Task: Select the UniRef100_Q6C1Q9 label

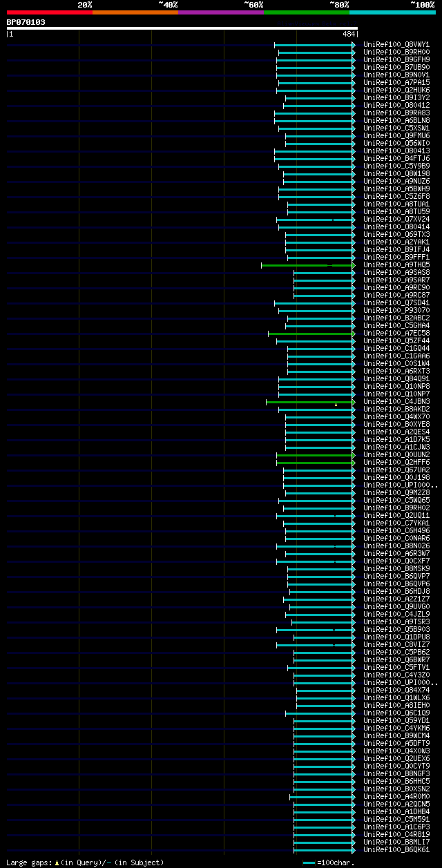Action: pyautogui.click(x=396, y=713)
